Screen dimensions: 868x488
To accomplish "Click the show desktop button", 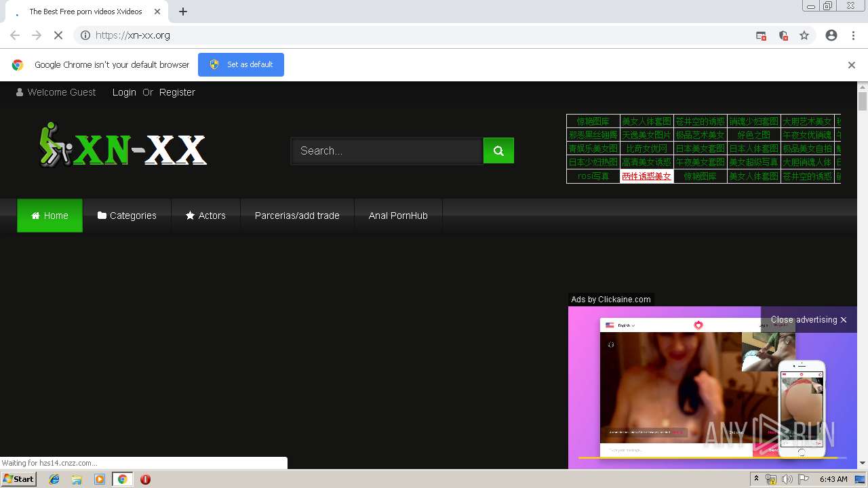I will [861, 479].
